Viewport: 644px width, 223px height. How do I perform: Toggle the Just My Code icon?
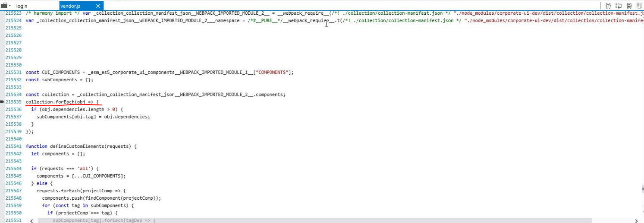click(629, 6)
